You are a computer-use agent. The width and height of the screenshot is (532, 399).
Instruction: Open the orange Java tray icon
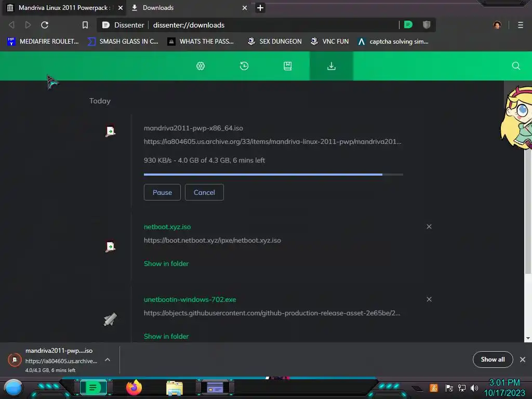pyautogui.click(x=433, y=388)
